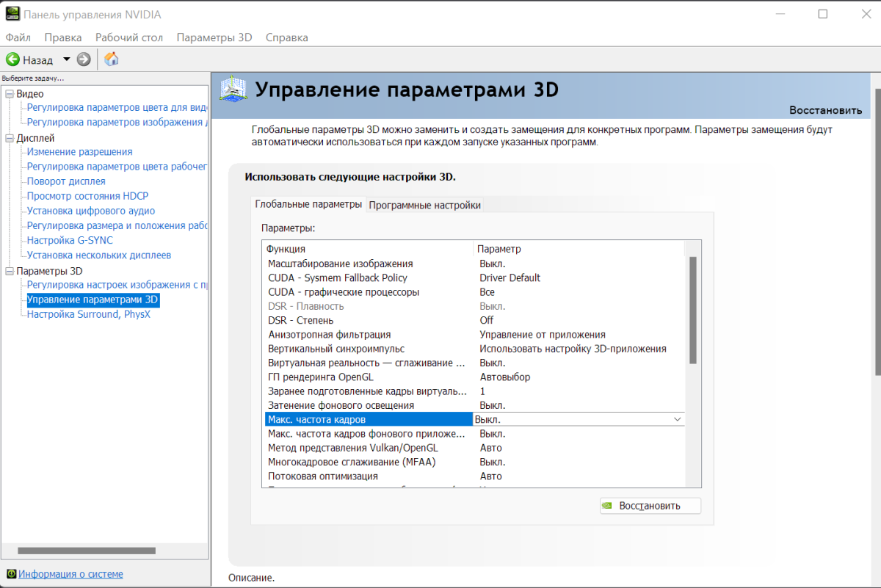Collapse the Видео tree section
This screenshot has height=588, width=881.
pyautogui.click(x=9, y=94)
